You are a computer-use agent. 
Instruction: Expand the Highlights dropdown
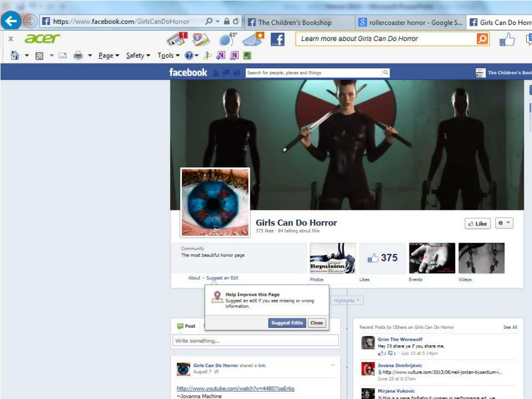coord(347,301)
